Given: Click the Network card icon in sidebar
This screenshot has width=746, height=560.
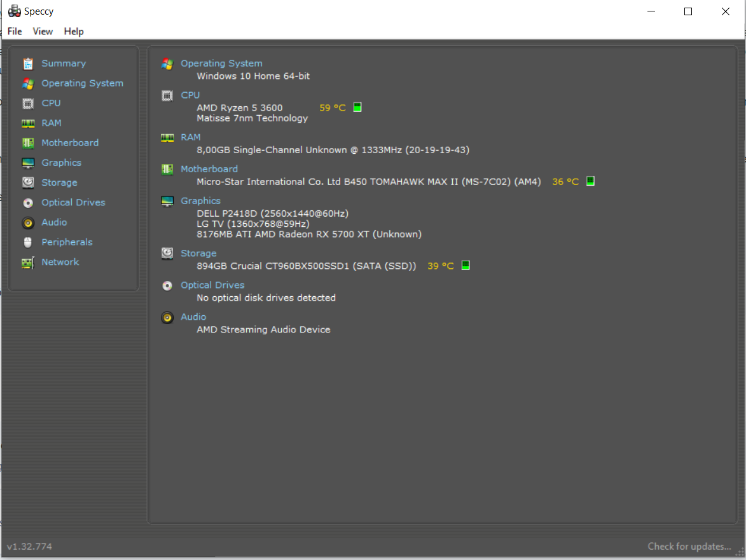Looking at the screenshot, I should coord(28,263).
